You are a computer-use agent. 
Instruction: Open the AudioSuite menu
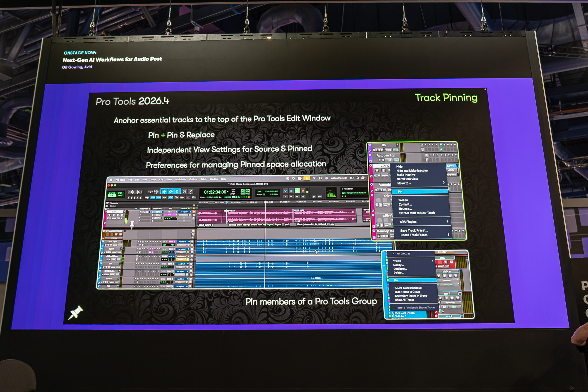[x=181, y=179]
